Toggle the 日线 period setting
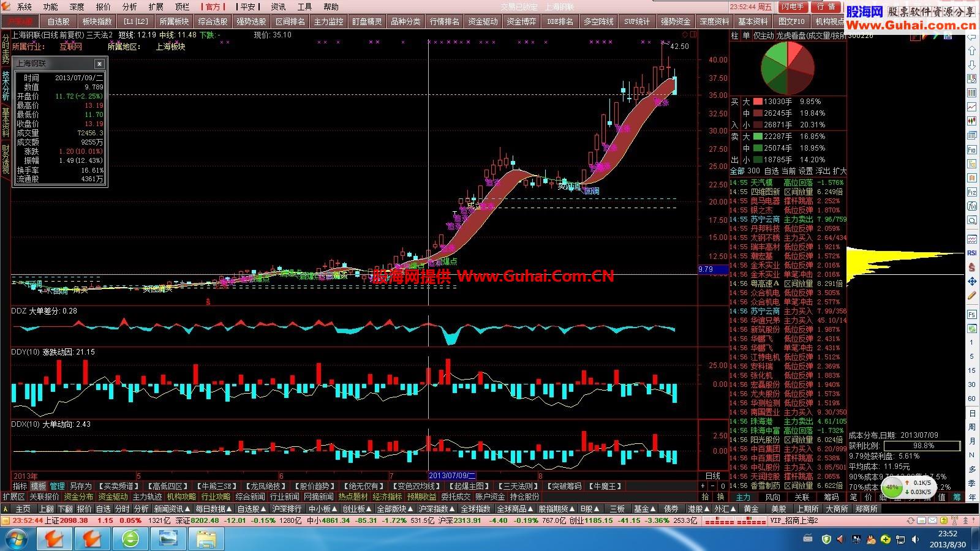Image resolution: width=980 pixels, height=551 pixels. [712, 476]
